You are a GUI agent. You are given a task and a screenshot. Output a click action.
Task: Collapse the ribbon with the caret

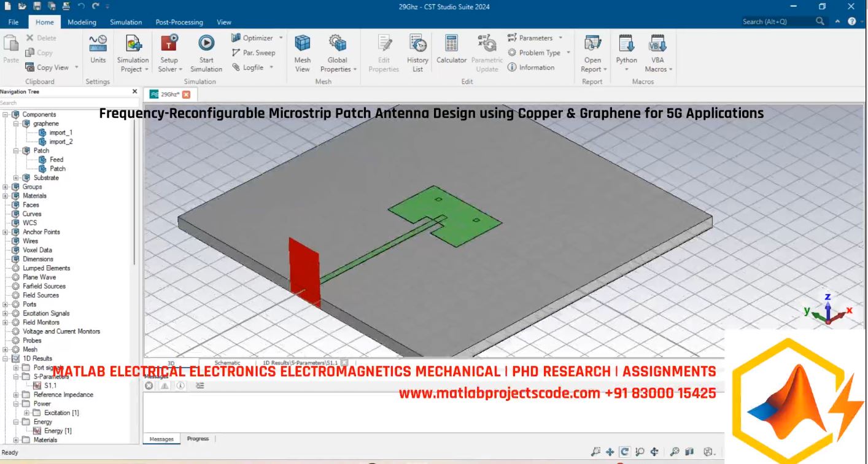tap(838, 21)
